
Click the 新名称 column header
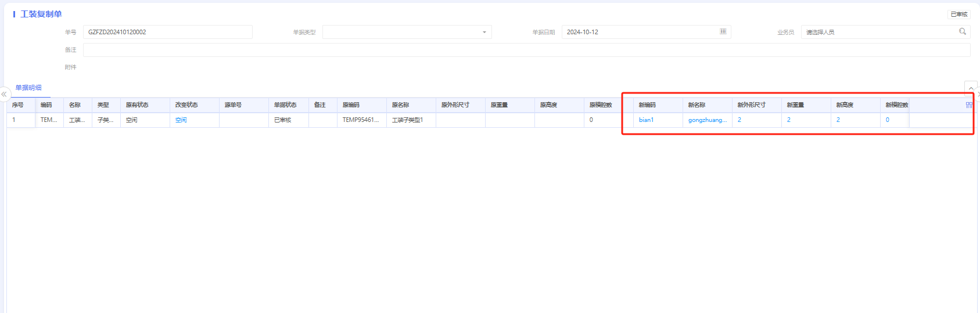[697, 105]
